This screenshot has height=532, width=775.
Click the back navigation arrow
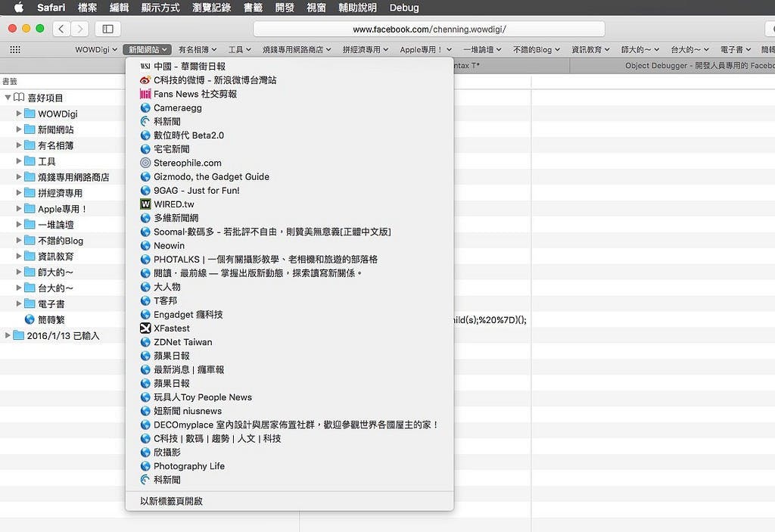(61, 29)
